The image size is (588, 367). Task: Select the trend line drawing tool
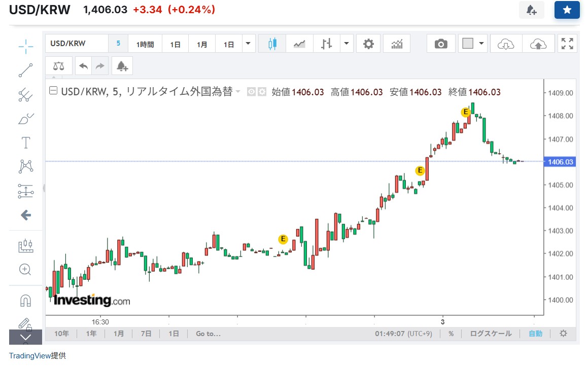click(x=25, y=70)
